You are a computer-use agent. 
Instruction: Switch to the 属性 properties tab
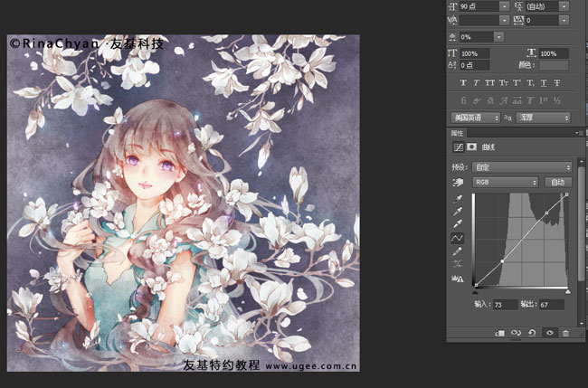click(457, 133)
